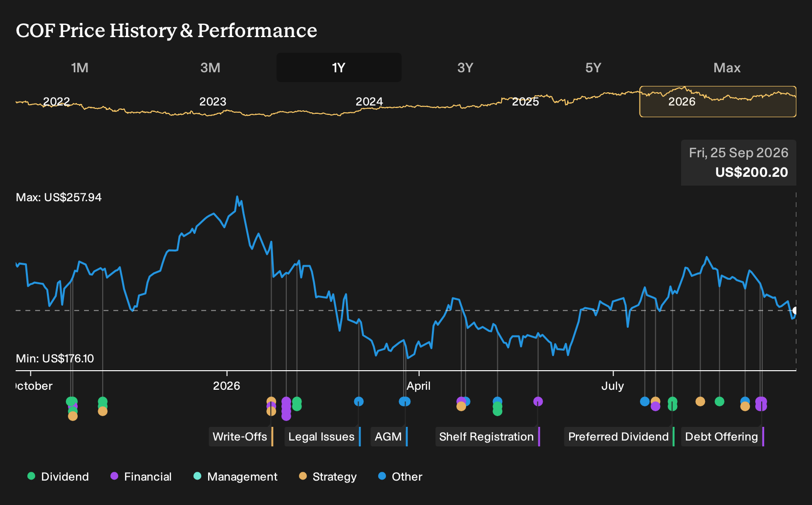Click purple dot above Shelf Registration label
The width and height of the screenshot is (812, 505).
tap(538, 401)
